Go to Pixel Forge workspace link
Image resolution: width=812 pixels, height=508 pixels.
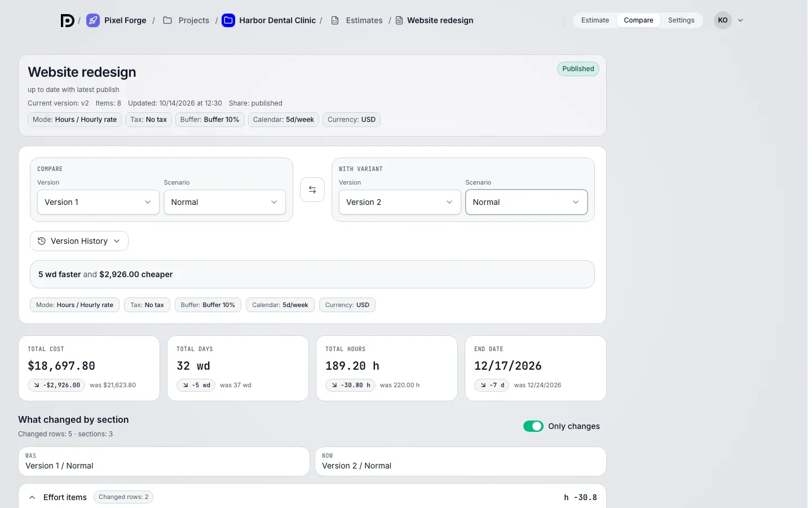125,20
